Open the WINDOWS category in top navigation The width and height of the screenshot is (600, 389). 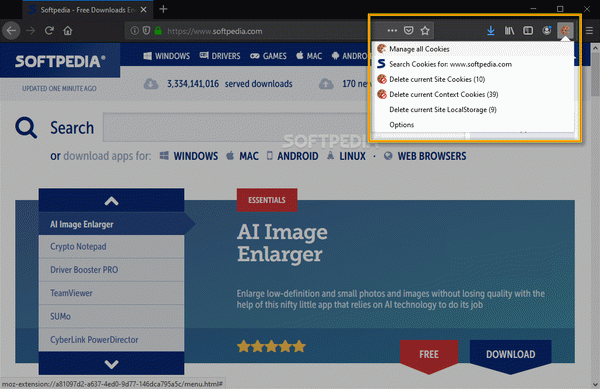(166, 56)
